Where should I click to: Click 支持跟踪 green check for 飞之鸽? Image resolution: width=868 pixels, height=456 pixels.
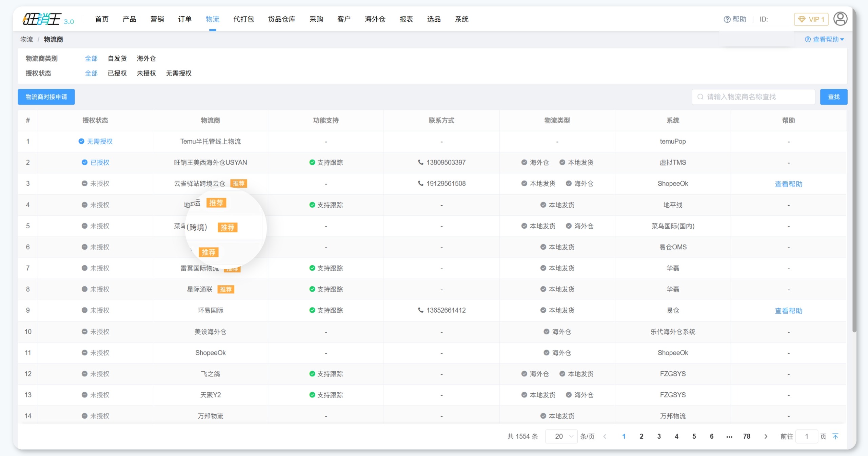pyautogui.click(x=312, y=374)
